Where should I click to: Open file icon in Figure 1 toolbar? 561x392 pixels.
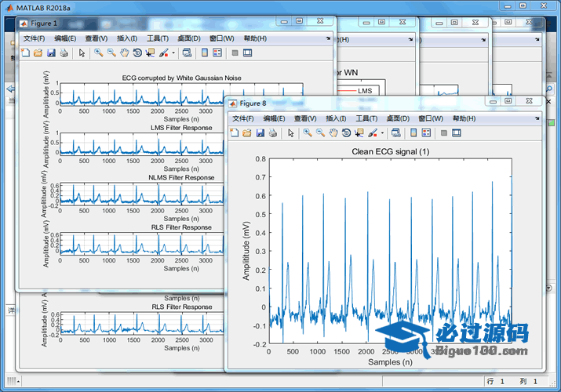[x=38, y=53]
